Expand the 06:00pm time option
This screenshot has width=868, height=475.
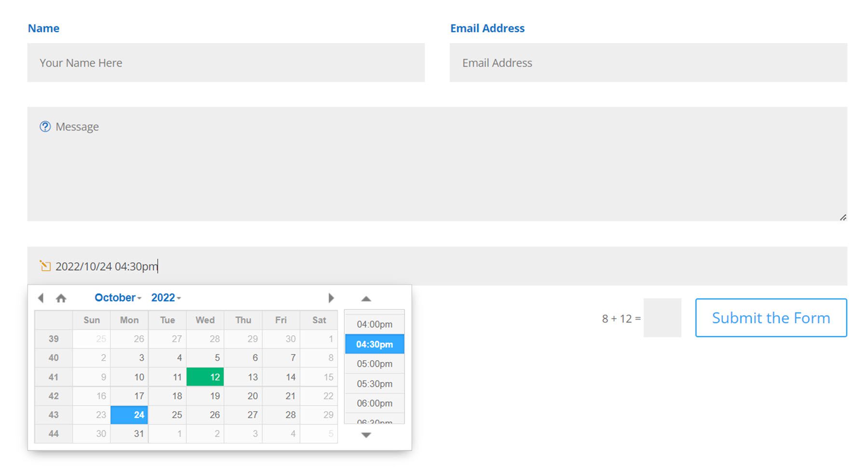click(375, 403)
